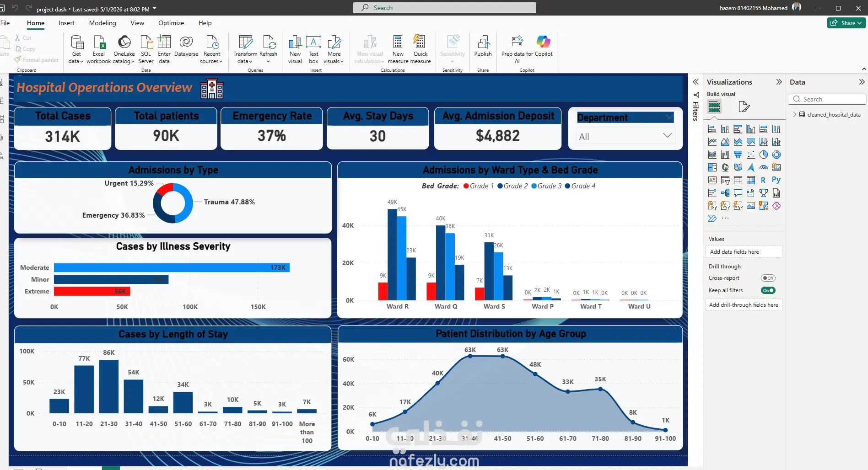The height and width of the screenshot is (470, 868).
Task: Click the red Extreme severity bar
Action: (x=92, y=291)
